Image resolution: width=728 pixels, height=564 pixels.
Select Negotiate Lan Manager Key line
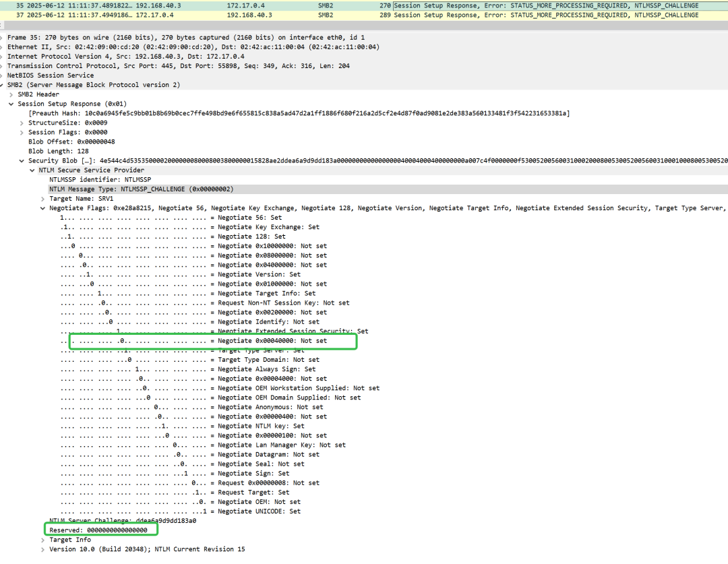point(203,445)
